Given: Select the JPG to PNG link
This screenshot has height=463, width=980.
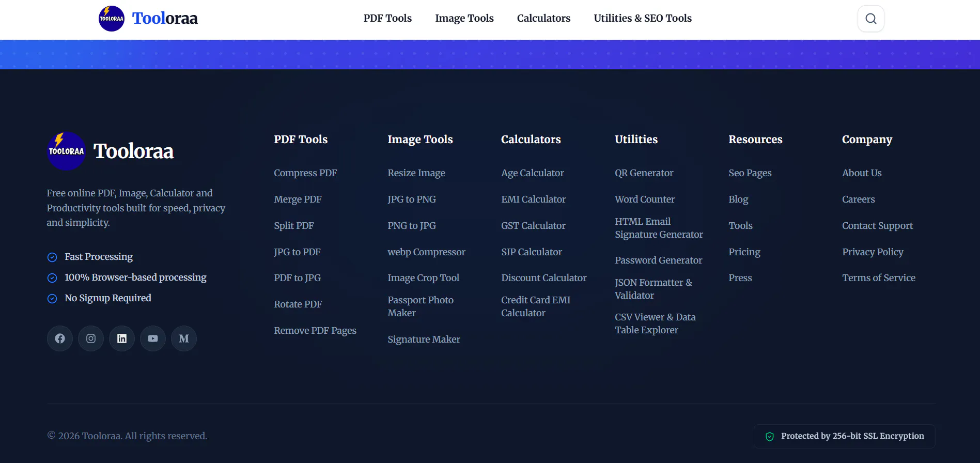Looking at the screenshot, I should tap(412, 199).
